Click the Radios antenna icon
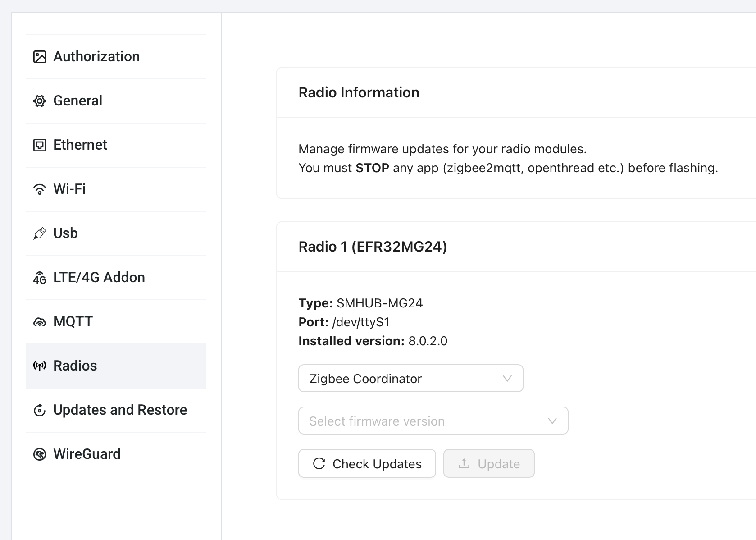The width and height of the screenshot is (756, 540). (x=40, y=366)
